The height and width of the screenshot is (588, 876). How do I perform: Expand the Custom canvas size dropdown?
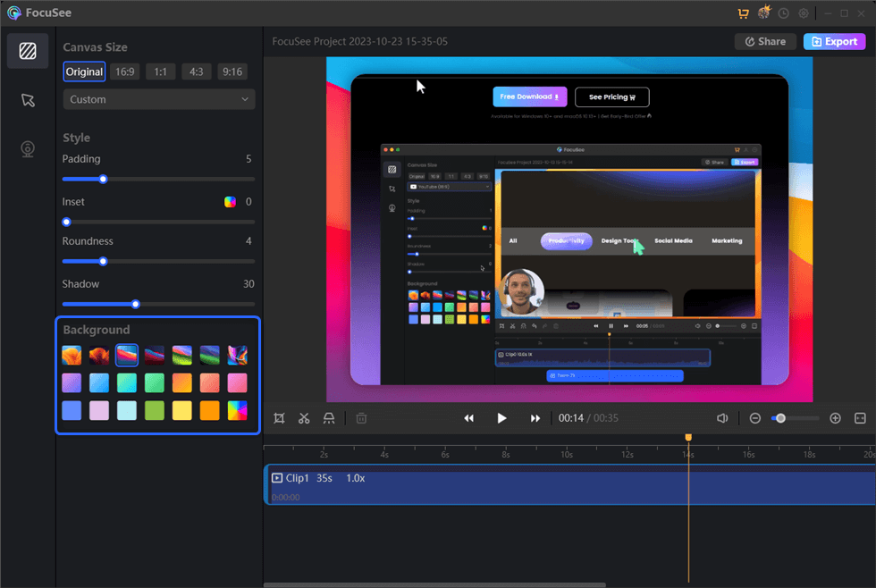click(x=159, y=99)
